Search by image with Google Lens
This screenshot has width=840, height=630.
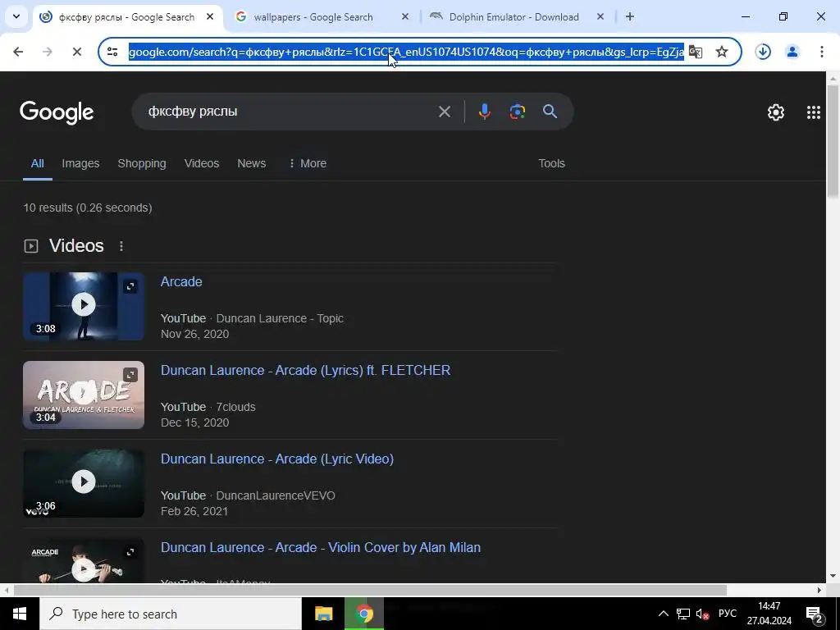pos(517,112)
